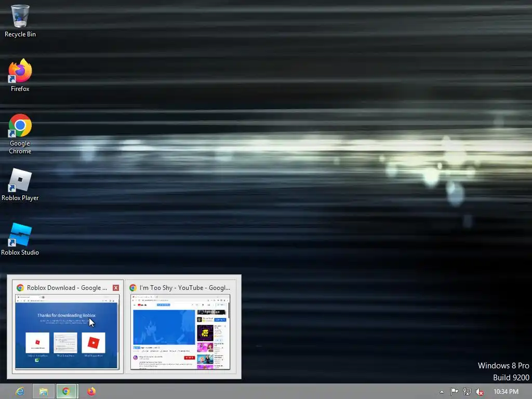Select the Google Chrome desktop shortcut

(x=20, y=134)
